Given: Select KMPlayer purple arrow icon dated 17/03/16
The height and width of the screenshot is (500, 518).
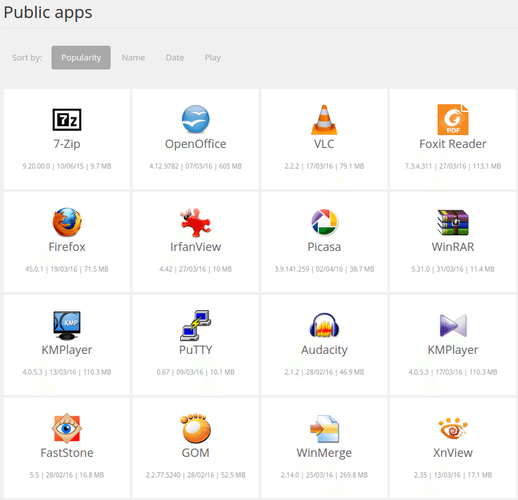Looking at the screenshot, I should [453, 325].
